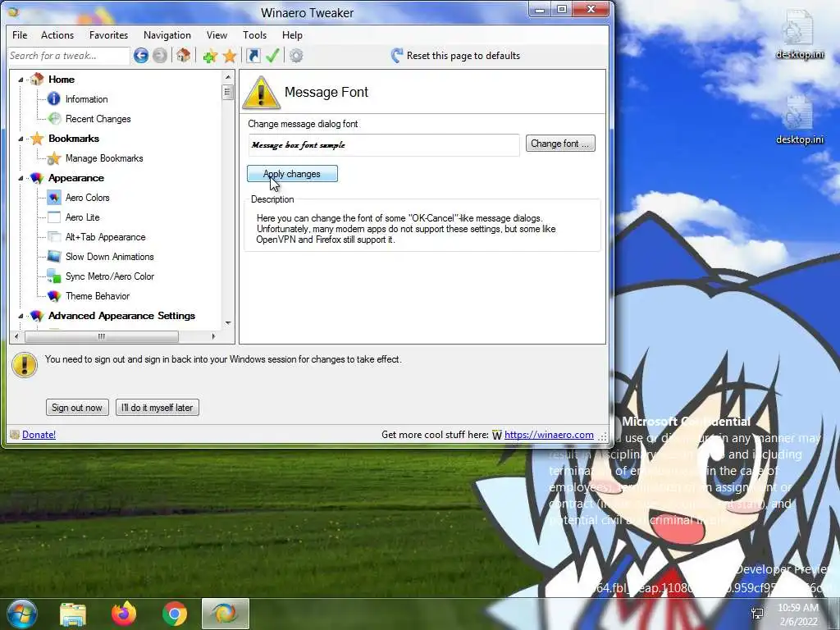This screenshot has width=840, height=630.
Task: Add bookmark with the green-plus star icon
Action: coord(210,56)
